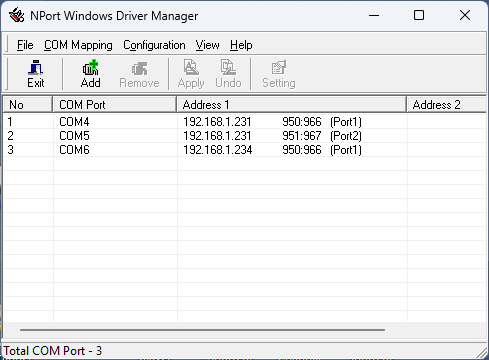Open the File menu
The width and height of the screenshot is (489, 360).
click(25, 45)
